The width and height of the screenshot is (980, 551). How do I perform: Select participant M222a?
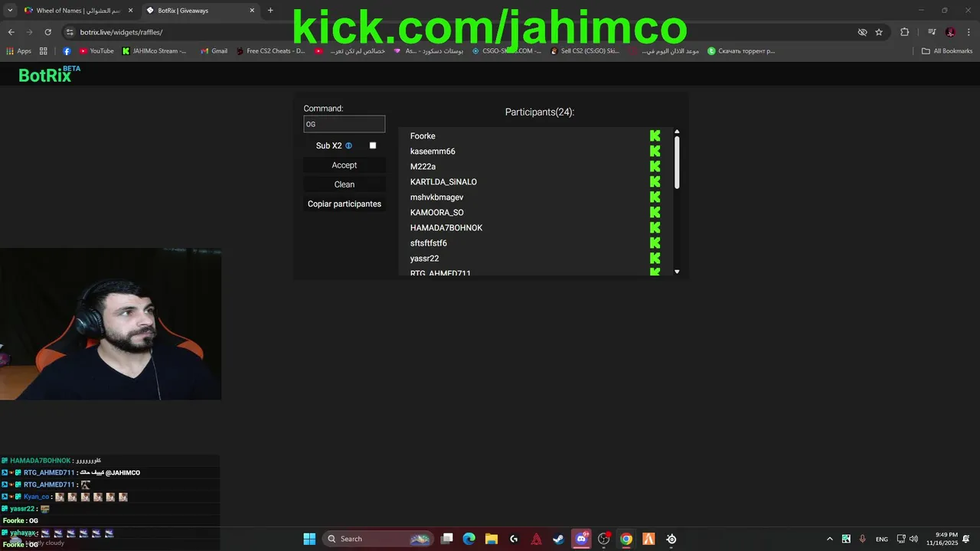click(x=423, y=167)
